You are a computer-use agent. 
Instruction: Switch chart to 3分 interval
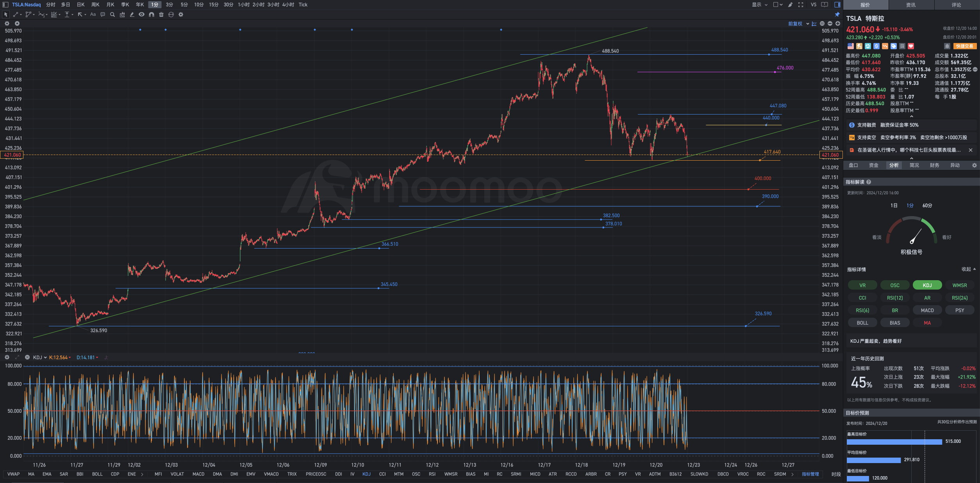170,5
